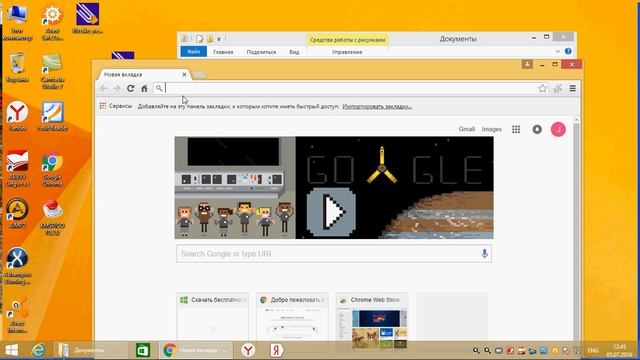Click the Chrome page vertical scrollbar
This screenshot has height=360, width=640.
[576, 229]
